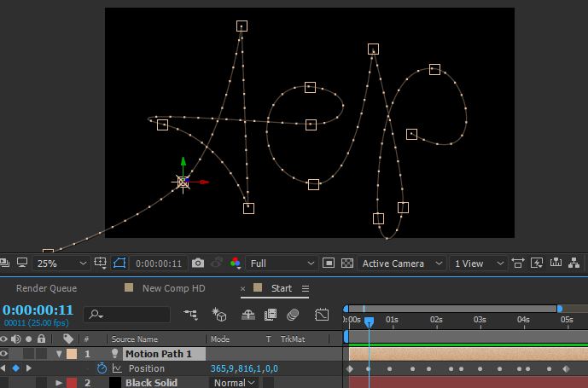
Task: Click the current time indicator playhead
Action: pyautogui.click(x=369, y=321)
